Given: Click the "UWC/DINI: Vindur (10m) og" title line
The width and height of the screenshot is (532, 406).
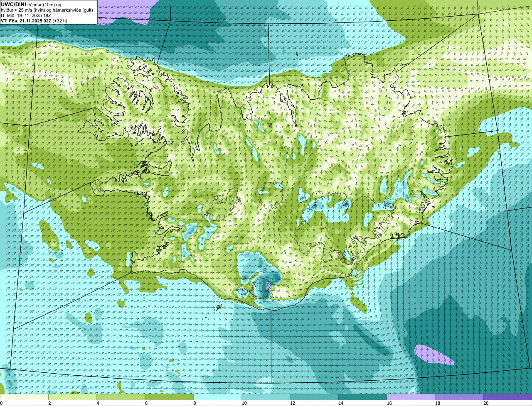Looking at the screenshot, I should (31, 4).
